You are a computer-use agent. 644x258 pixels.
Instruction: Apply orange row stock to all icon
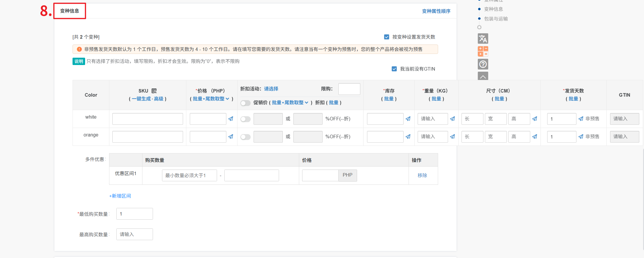click(408, 137)
